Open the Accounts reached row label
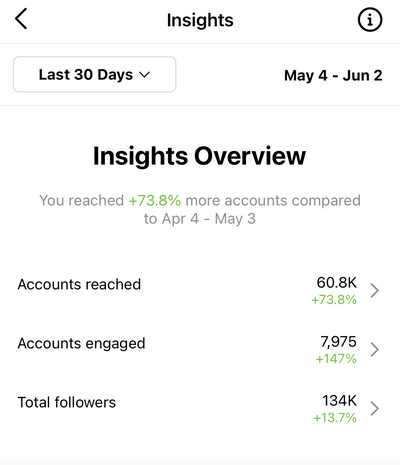The image size is (400, 465). point(79,284)
